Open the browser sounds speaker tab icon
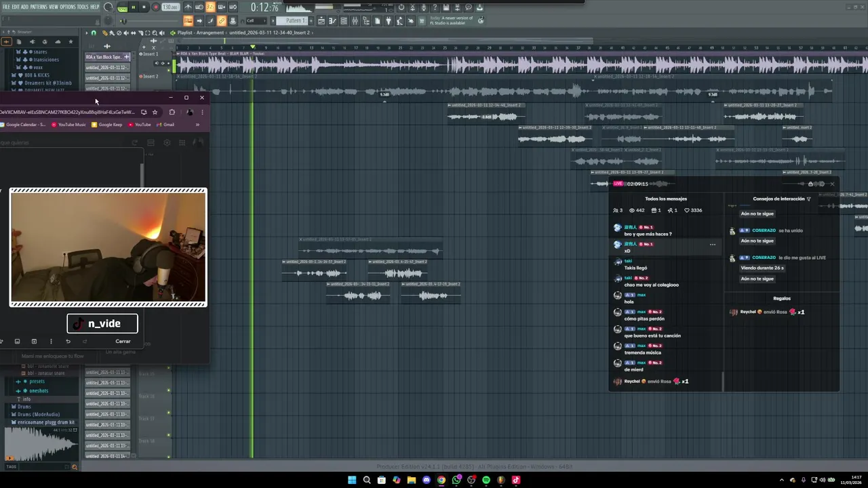The height and width of the screenshot is (488, 868). click(32, 42)
